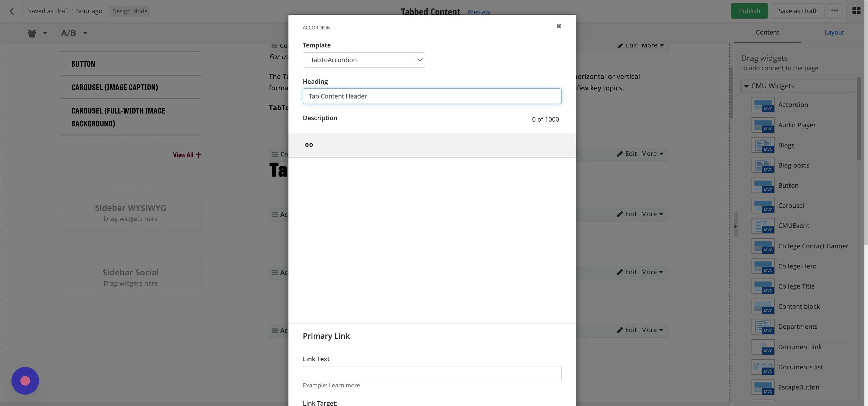Go back using the left arrow icon
This screenshot has height=406, width=868.
[12, 11]
